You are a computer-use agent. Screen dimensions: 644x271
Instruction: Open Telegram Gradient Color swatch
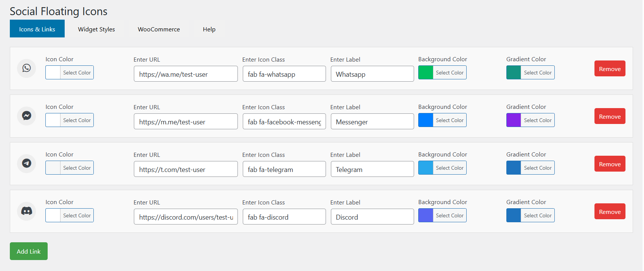click(x=514, y=168)
